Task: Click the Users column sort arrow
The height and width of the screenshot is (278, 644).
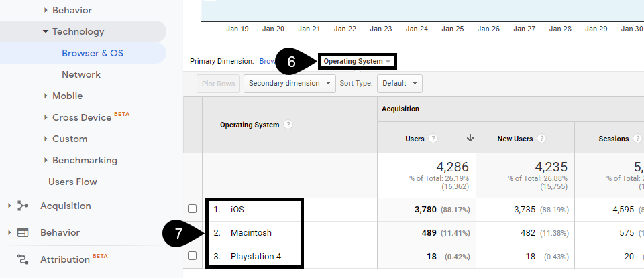Action: [x=470, y=139]
